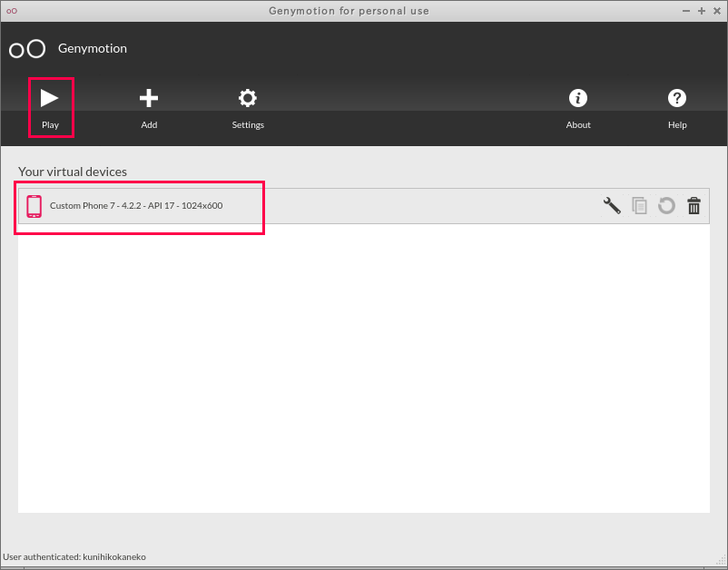Click the Genymotion logo in header
The width and height of the screenshot is (728, 570).
point(27,49)
